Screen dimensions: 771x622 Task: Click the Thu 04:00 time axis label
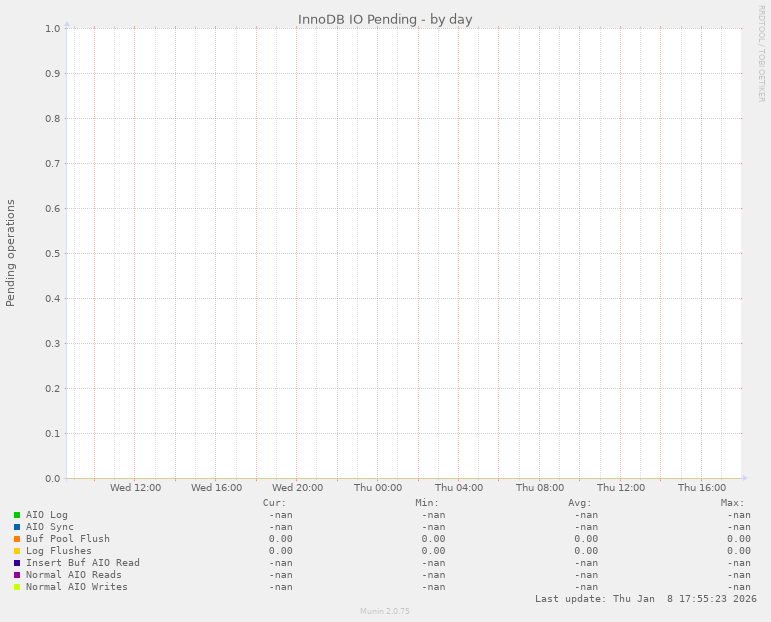point(459,488)
